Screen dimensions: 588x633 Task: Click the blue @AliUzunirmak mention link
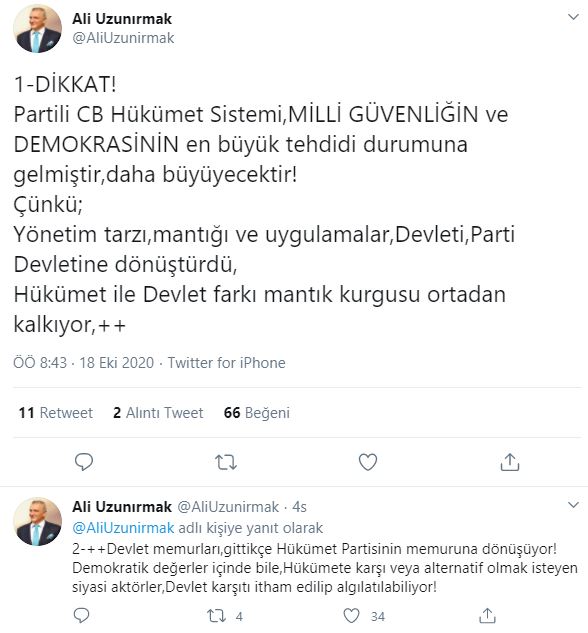(x=123, y=528)
